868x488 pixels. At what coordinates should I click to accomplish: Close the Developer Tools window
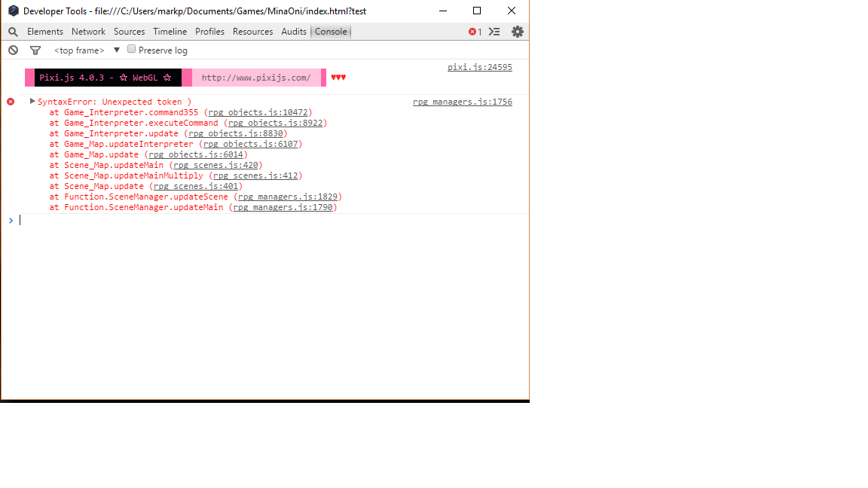(x=512, y=11)
